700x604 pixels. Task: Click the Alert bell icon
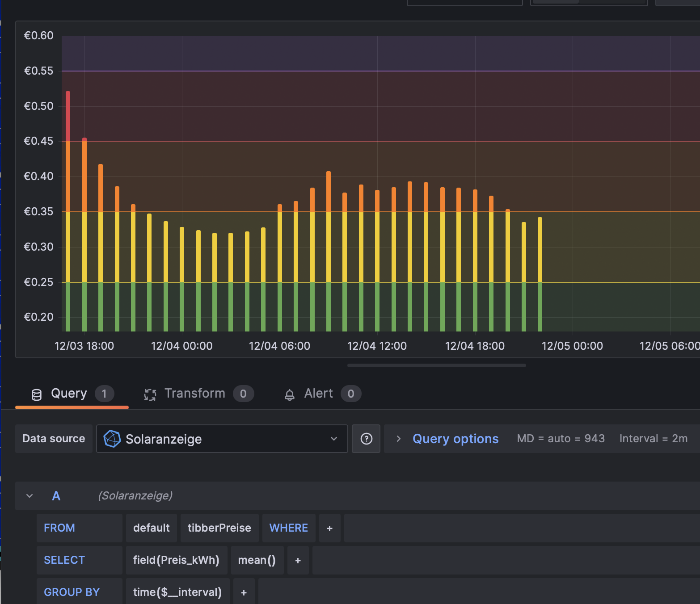(x=290, y=394)
